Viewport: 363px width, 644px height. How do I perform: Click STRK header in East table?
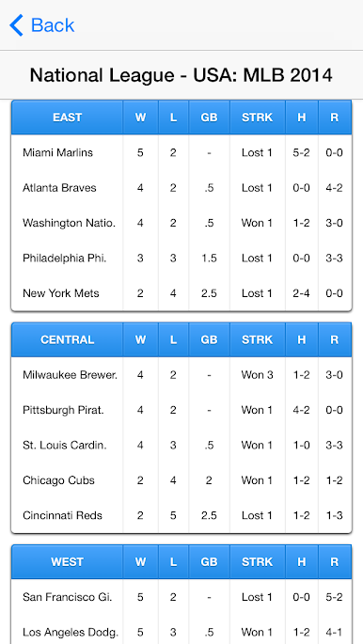tap(258, 118)
